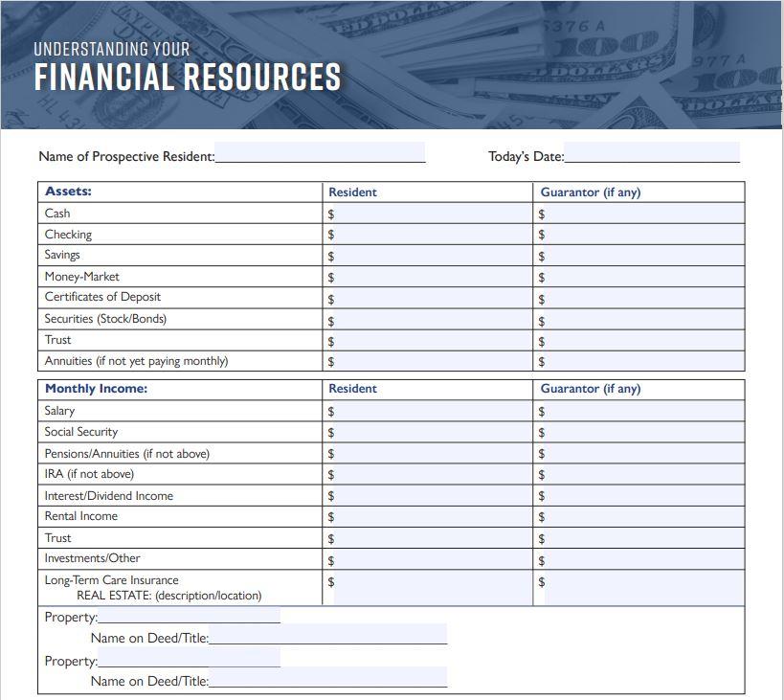Focus Resident Trust field under Monthly Income
The image size is (784, 700).
coord(433,538)
